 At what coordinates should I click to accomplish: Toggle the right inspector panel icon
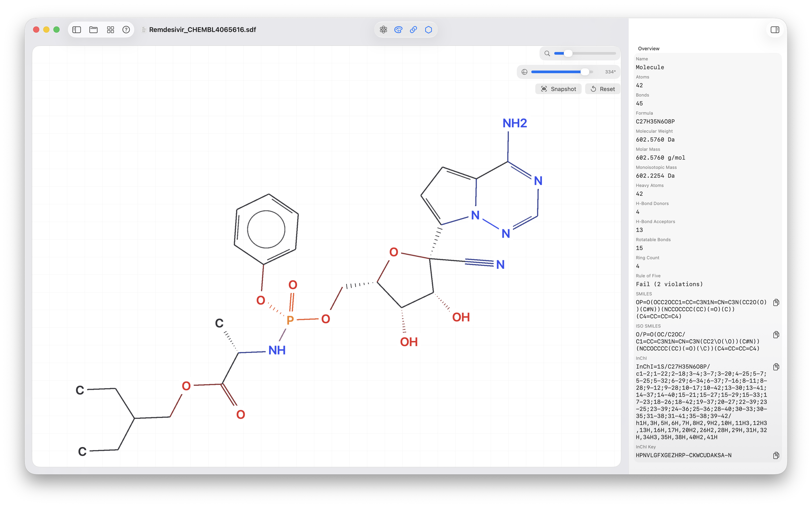pos(775,30)
